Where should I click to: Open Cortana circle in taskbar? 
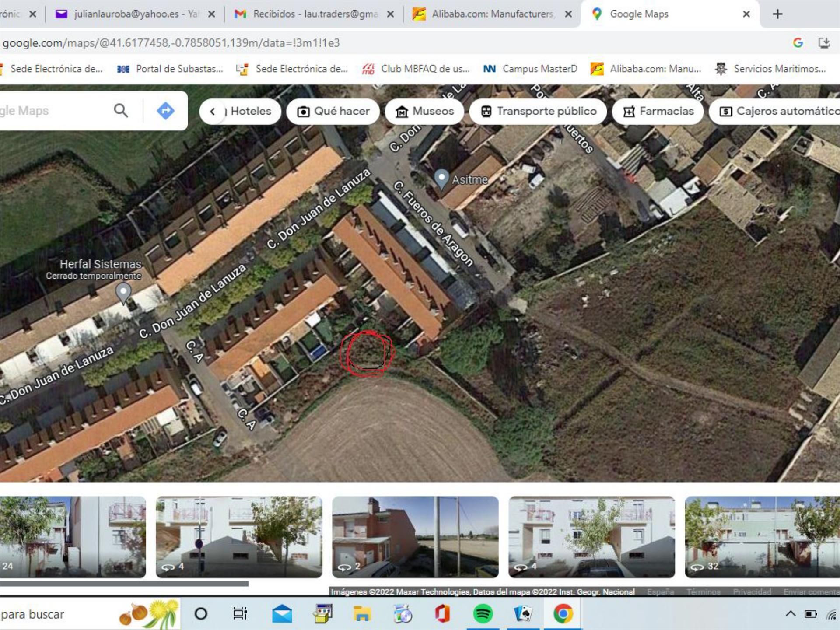point(201,614)
